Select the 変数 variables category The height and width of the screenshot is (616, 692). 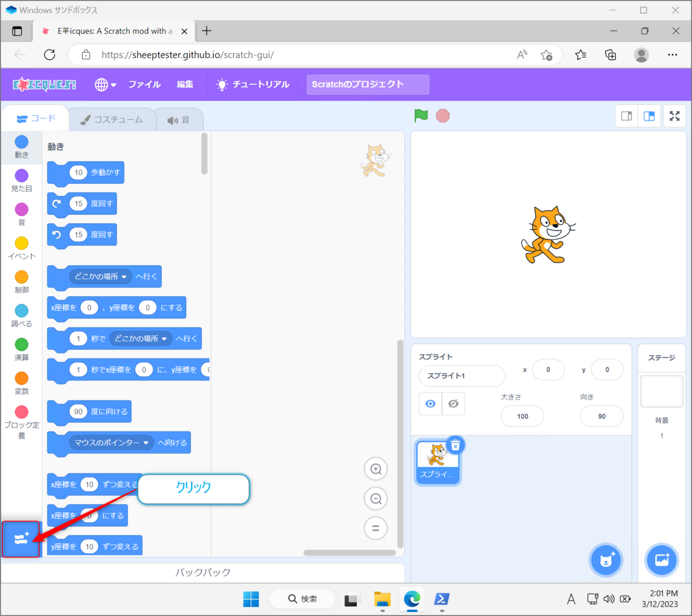coord(21,383)
